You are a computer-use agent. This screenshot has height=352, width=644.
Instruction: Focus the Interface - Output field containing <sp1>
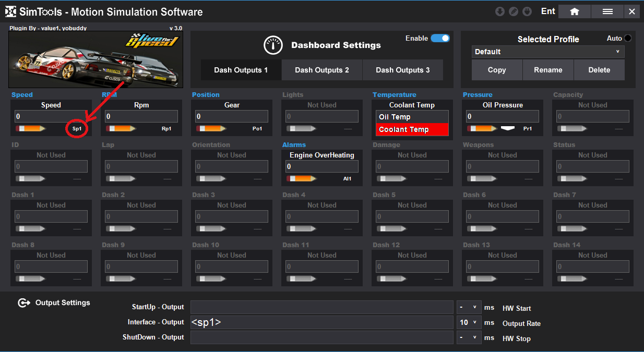point(322,322)
